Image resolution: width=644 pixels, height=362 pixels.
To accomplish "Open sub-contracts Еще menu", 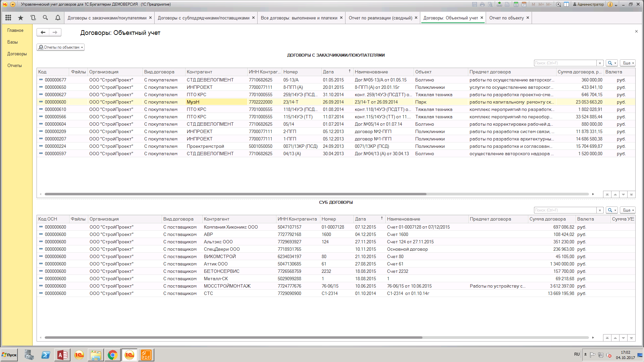I will (x=628, y=210).
